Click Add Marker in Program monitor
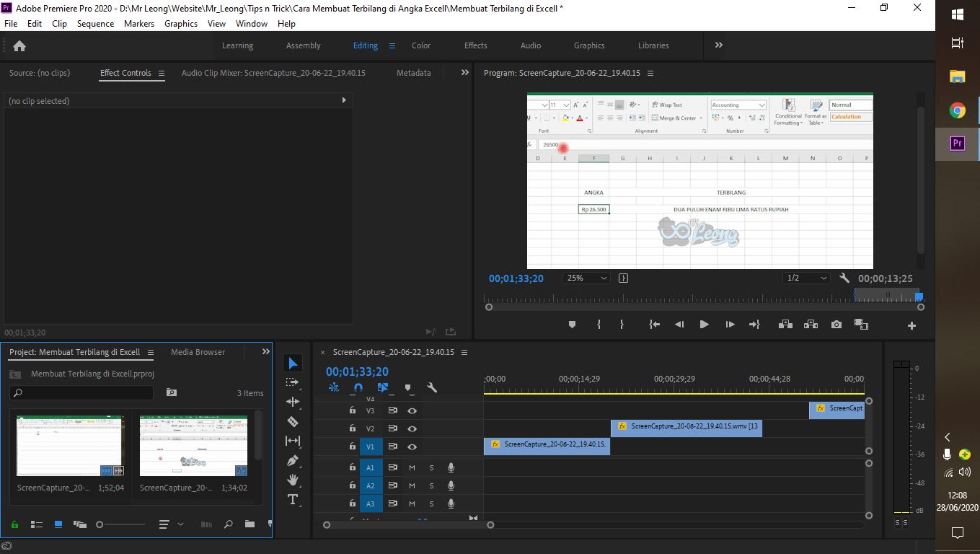Image resolution: width=980 pixels, height=554 pixels. click(x=573, y=325)
